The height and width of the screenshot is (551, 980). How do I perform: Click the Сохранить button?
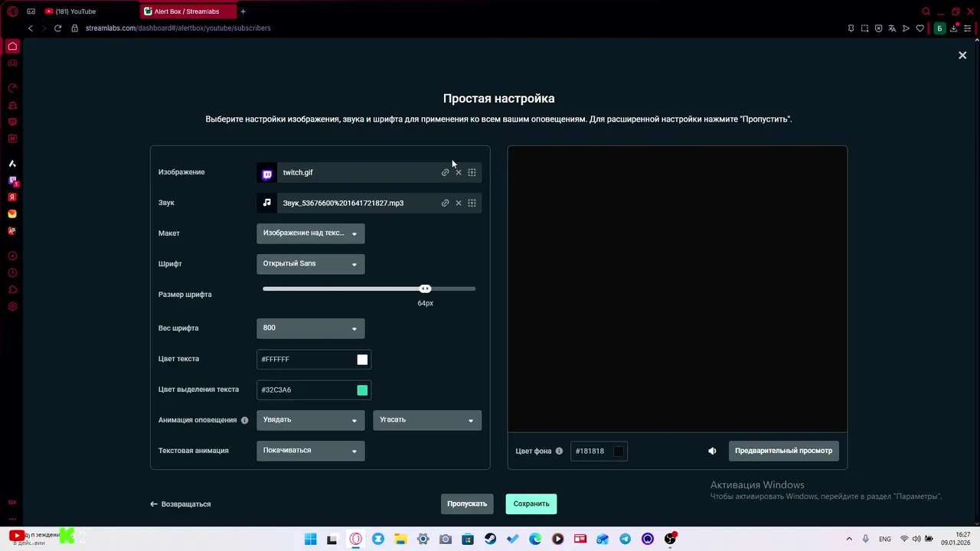[x=531, y=504]
